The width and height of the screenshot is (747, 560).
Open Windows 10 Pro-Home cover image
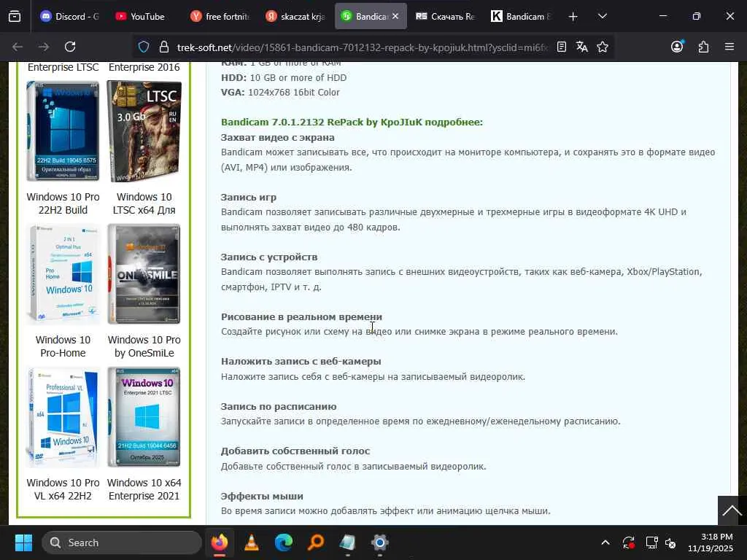click(x=63, y=274)
